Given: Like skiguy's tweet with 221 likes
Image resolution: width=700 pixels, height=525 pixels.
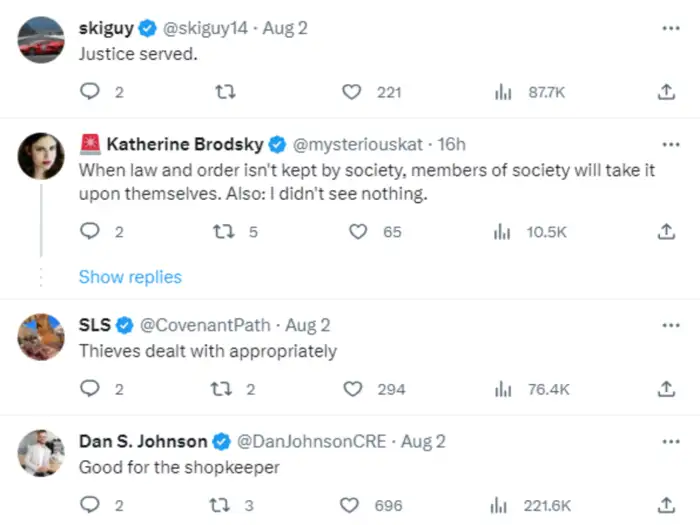Looking at the screenshot, I should tap(352, 92).
